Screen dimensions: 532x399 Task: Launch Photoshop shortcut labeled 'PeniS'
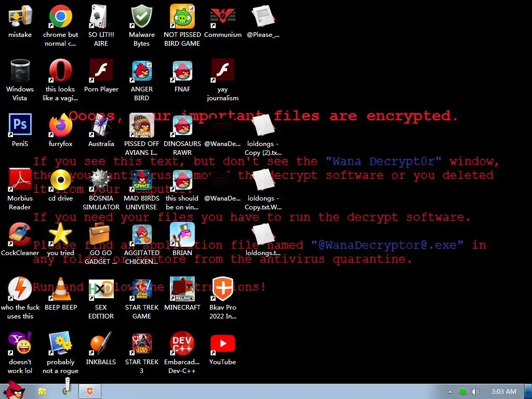20,126
